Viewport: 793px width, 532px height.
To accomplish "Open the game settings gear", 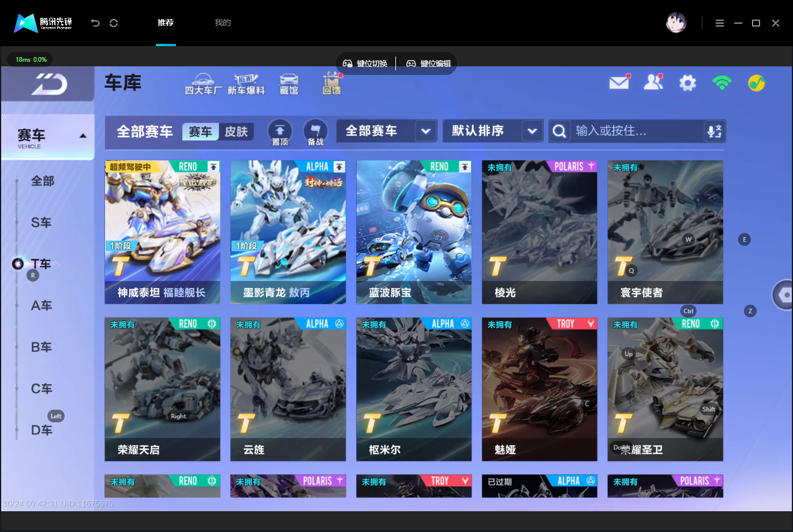I will click(x=687, y=83).
